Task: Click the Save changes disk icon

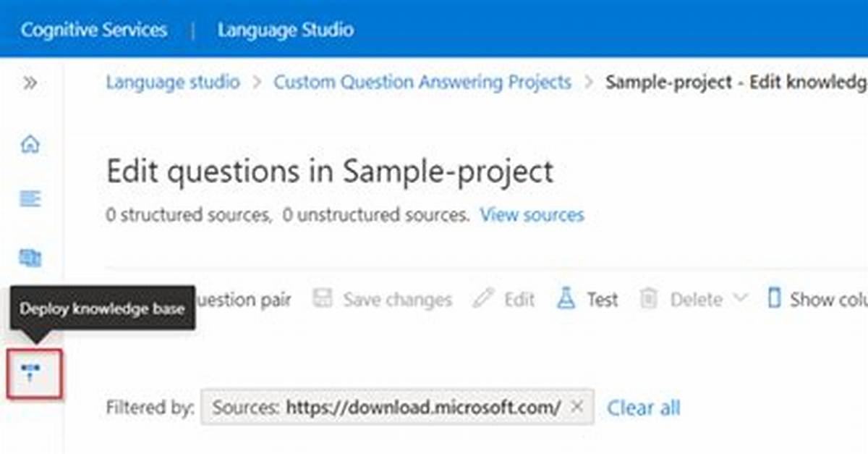Action: coord(323,299)
